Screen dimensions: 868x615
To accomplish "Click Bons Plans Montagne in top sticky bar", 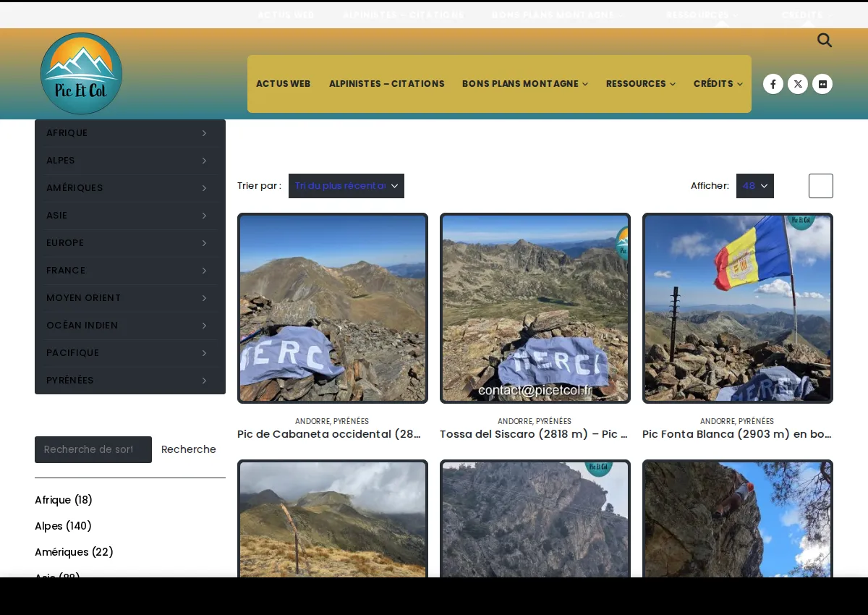I will (x=558, y=14).
